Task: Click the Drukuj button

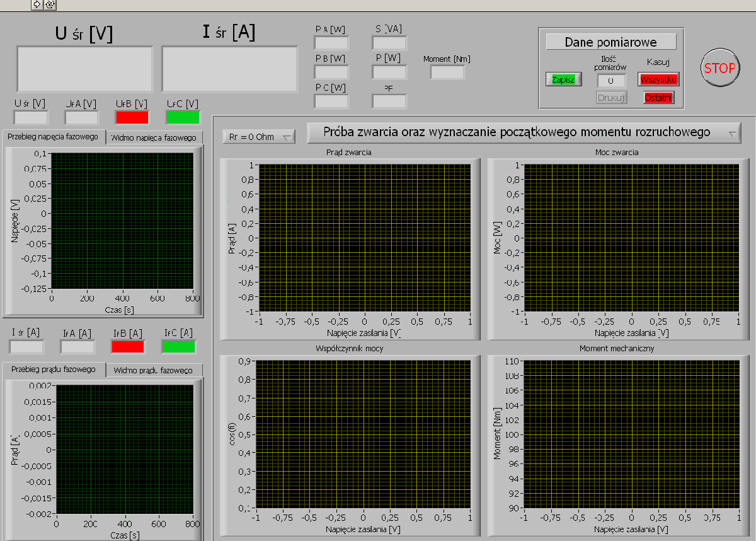Action: pyautogui.click(x=611, y=98)
